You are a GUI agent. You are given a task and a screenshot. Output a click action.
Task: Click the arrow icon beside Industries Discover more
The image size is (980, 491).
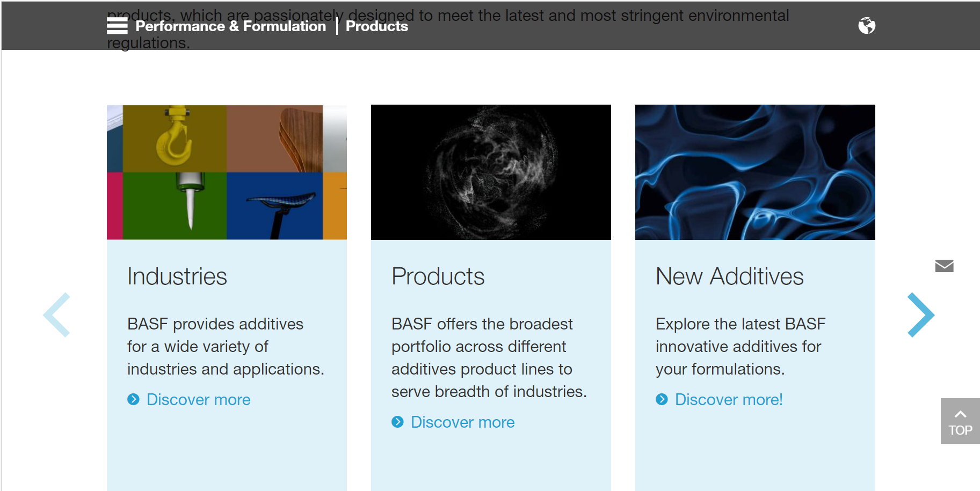[133, 399]
